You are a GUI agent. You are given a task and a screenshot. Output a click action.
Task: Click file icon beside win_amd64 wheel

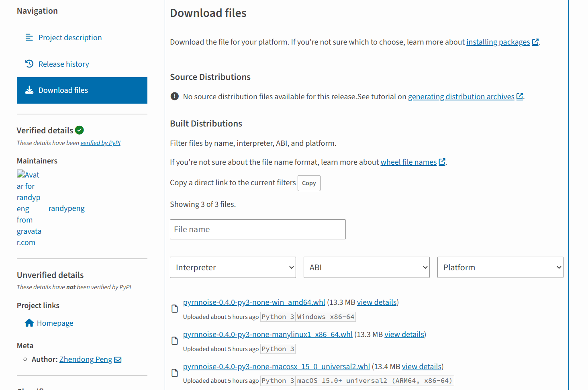[175, 309]
